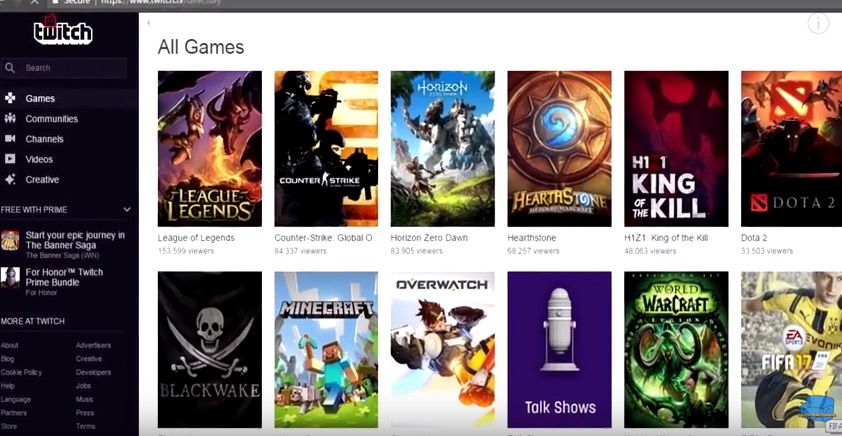Open FIFA 17 box art

pyautogui.click(x=792, y=350)
